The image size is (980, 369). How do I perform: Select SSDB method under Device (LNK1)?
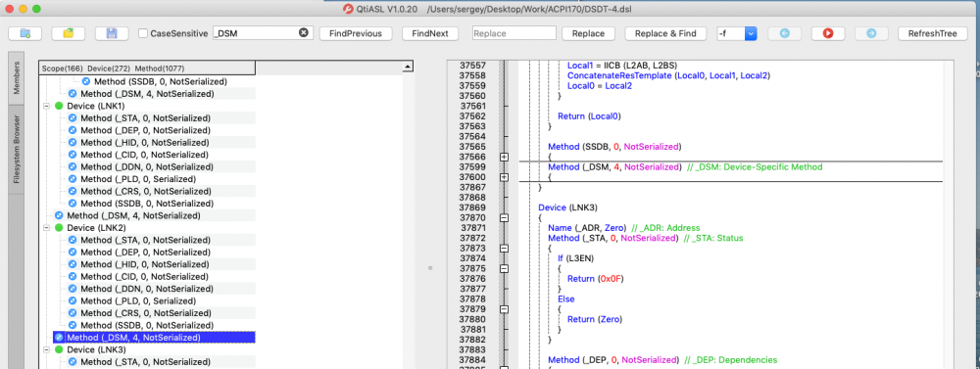click(x=147, y=204)
